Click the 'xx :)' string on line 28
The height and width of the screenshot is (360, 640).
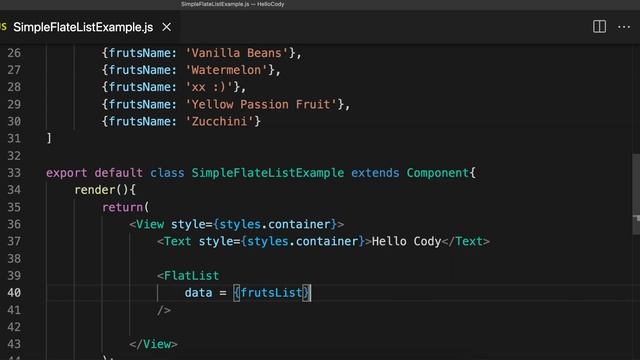click(x=209, y=87)
